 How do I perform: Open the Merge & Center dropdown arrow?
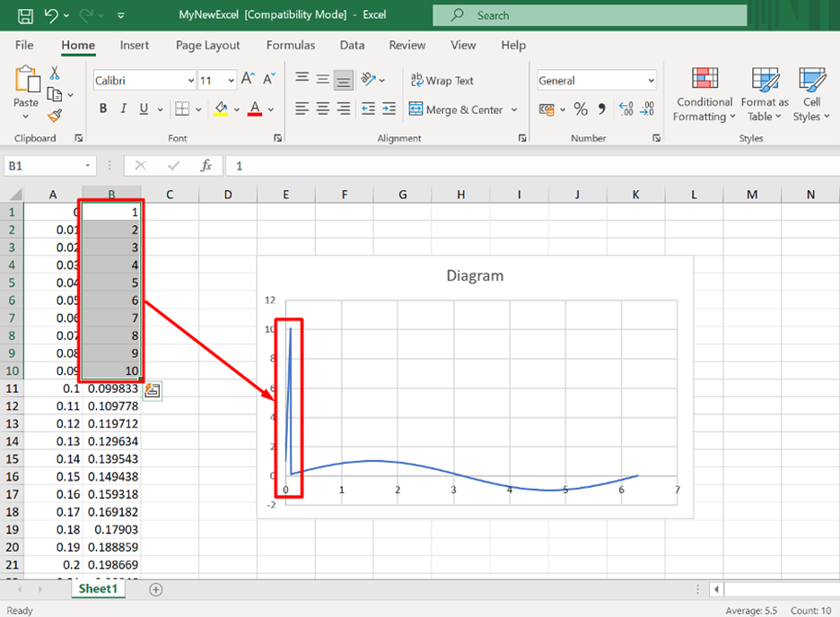click(514, 109)
